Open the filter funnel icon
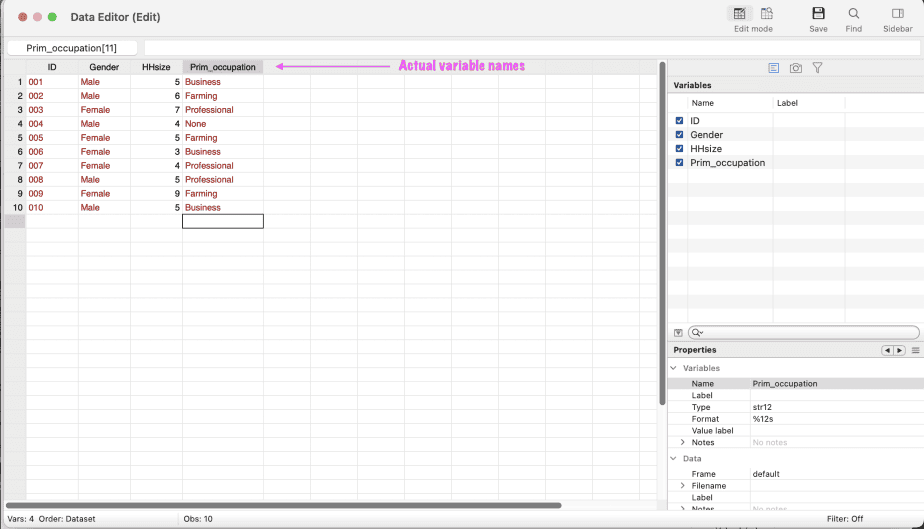The image size is (924, 529). [817, 68]
